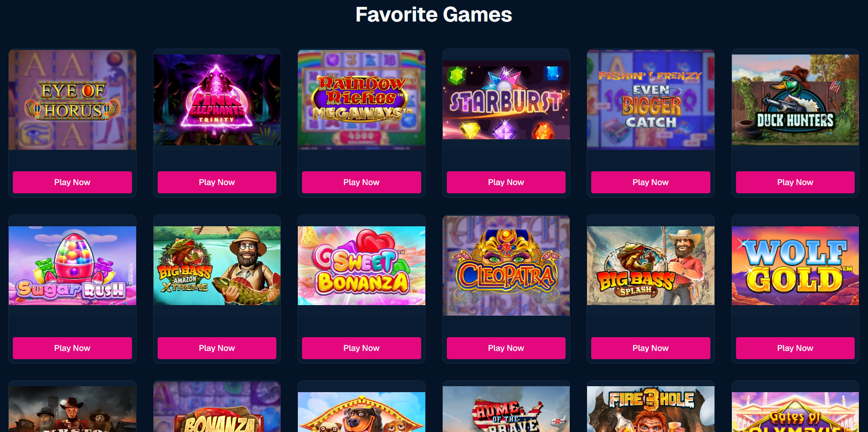Open the Sugar Rush game image

point(72,266)
